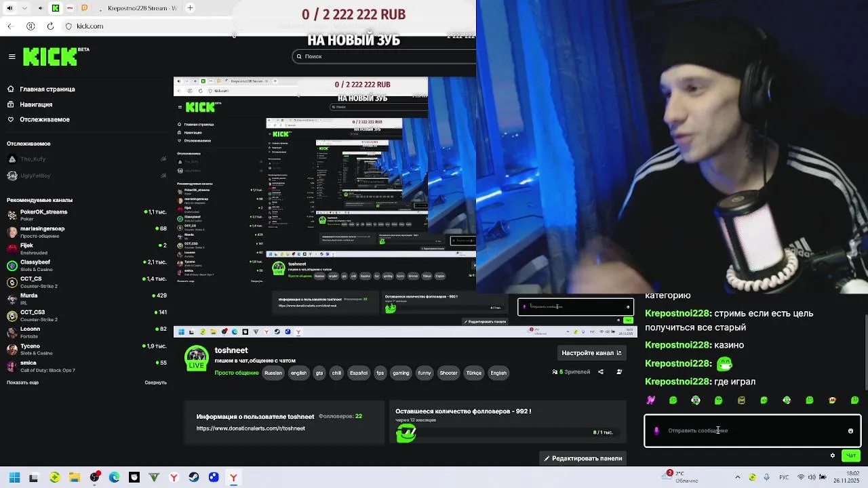Open the Kick hamburger menu
The image size is (868, 488).
[12, 57]
